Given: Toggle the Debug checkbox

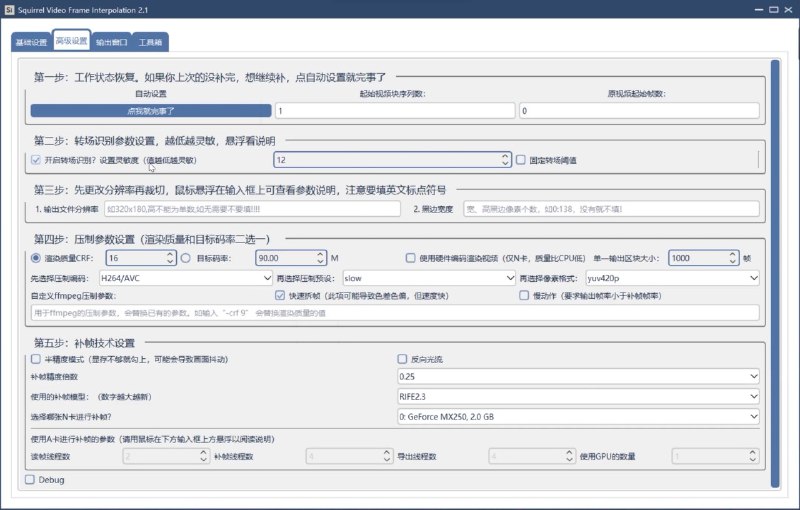Looking at the screenshot, I should 29,480.
